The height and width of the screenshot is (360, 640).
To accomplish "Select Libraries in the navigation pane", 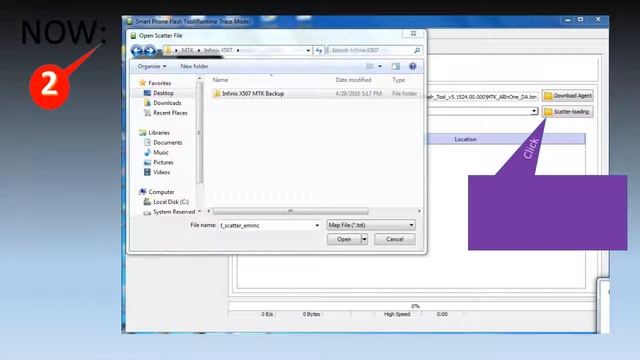I will [x=159, y=133].
